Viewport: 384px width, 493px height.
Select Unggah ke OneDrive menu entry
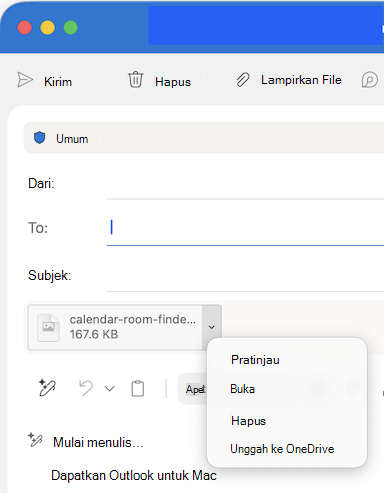282,449
